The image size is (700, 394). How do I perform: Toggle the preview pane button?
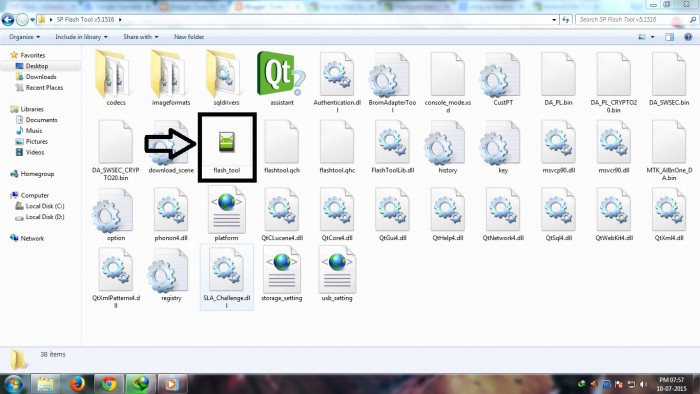(x=669, y=37)
